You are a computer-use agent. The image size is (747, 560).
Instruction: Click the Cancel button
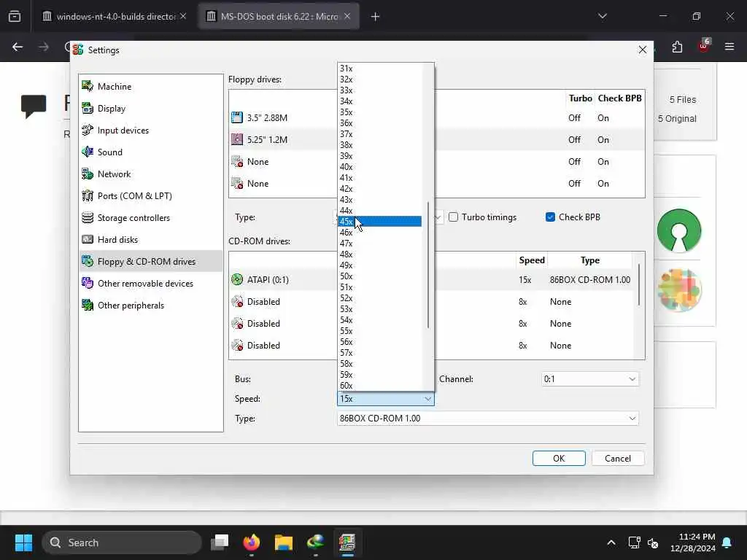(x=618, y=458)
